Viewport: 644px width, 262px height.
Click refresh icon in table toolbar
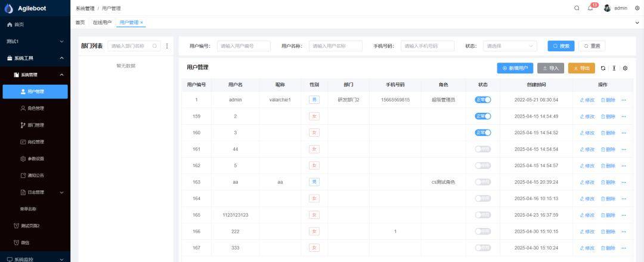[603, 68]
